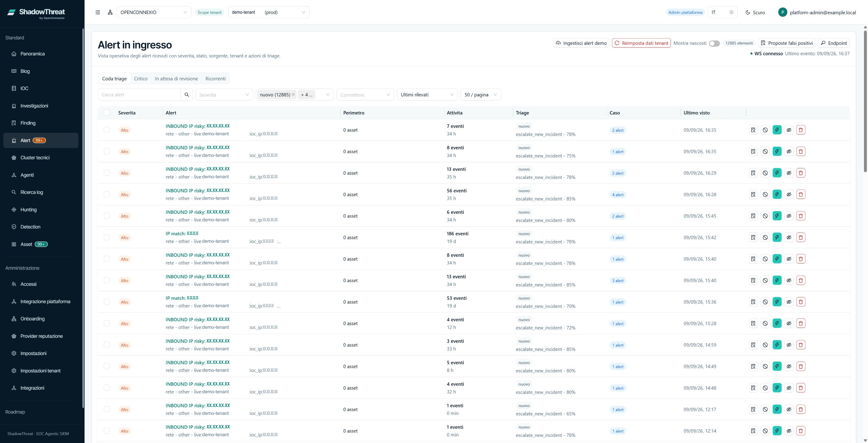Switch to the Critico tab
This screenshot has width=868, height=443.
[x=141, y=78]
